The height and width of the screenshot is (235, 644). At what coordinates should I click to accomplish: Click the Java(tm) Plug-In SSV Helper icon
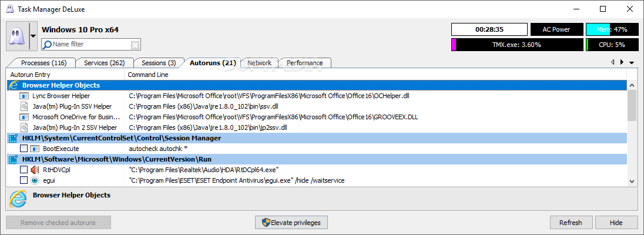[x=24, y=107]
